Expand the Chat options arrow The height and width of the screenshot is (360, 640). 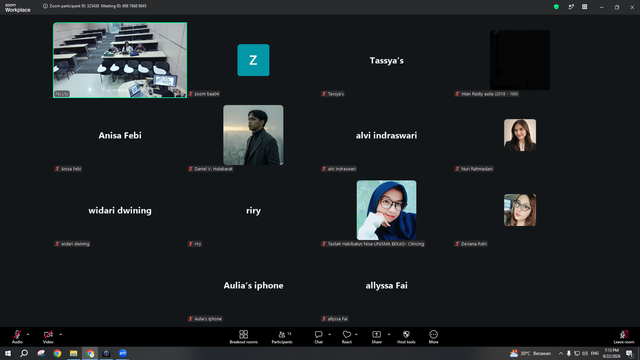(329, 334)
